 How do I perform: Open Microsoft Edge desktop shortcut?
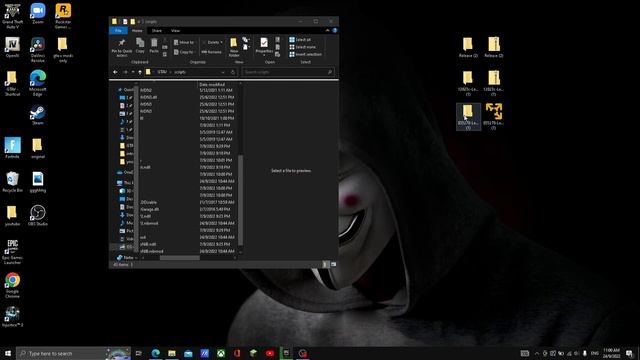(38, 83)
